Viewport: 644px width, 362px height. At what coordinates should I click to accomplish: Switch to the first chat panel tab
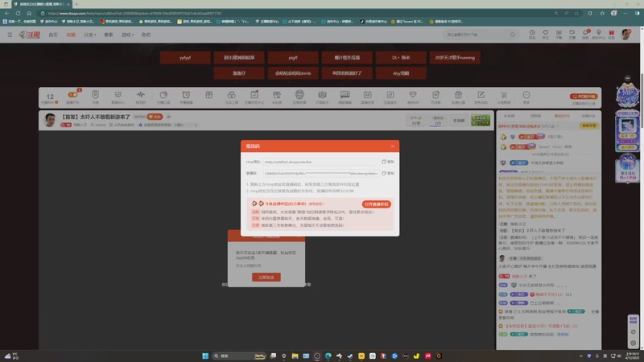510,116
